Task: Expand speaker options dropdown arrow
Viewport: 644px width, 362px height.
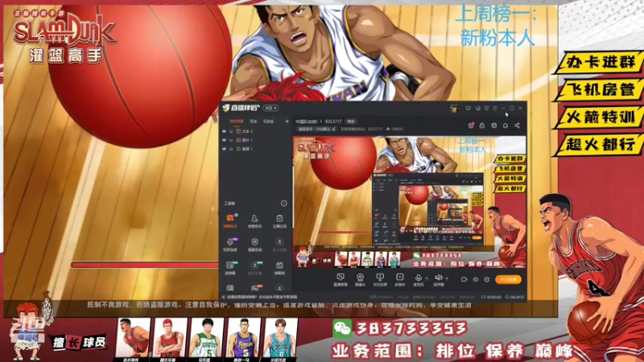Action: pos(447,278)
